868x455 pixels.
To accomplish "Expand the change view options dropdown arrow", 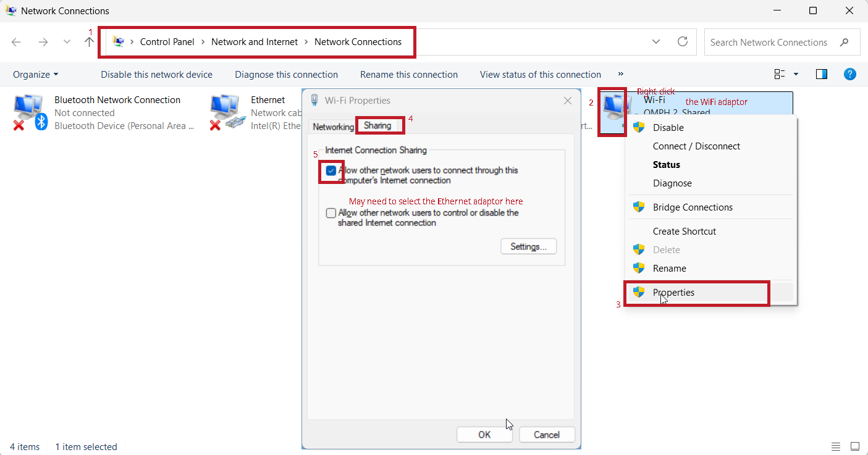I will [796, 74].
